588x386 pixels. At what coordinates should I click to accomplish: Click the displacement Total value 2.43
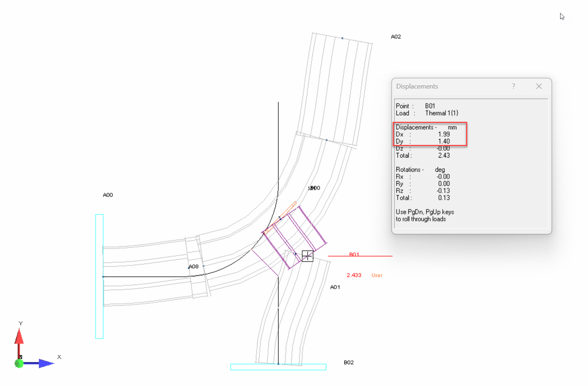444,155
